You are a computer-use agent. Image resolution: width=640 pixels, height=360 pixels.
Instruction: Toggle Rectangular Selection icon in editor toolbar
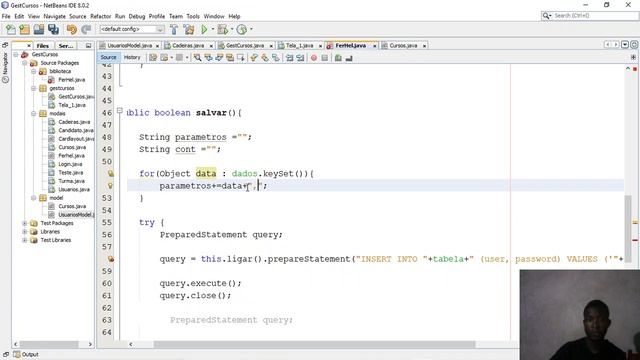point(240,58)
